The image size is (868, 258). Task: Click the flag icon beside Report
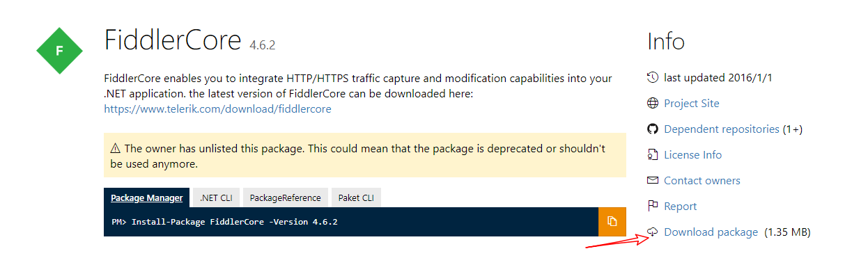point(653,206)
